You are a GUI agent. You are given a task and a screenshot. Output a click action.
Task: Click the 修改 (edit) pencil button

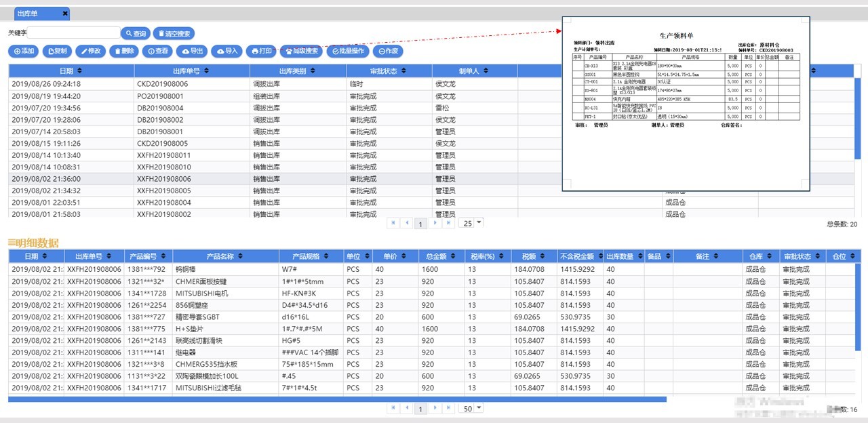[x=91, y=51]
